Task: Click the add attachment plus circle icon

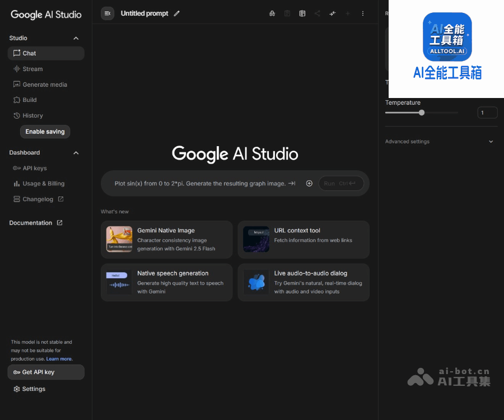Action: [x=309, y=184]
